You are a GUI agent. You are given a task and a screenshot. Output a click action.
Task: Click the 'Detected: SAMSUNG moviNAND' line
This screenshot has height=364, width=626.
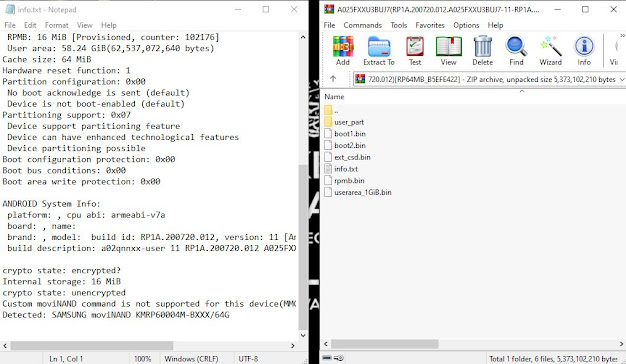(116, 315)
